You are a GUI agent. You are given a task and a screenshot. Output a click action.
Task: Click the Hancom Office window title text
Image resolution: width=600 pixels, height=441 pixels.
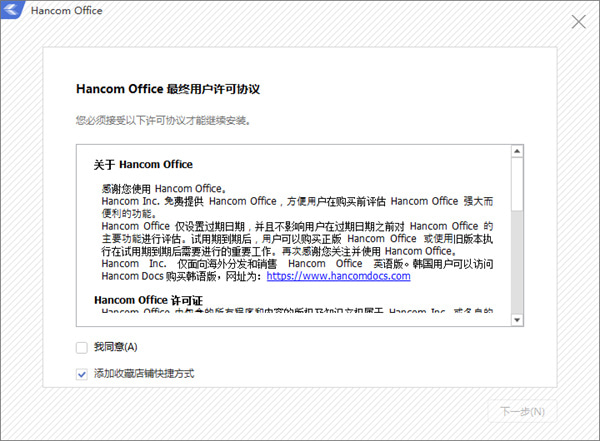(x=67, y=11)
